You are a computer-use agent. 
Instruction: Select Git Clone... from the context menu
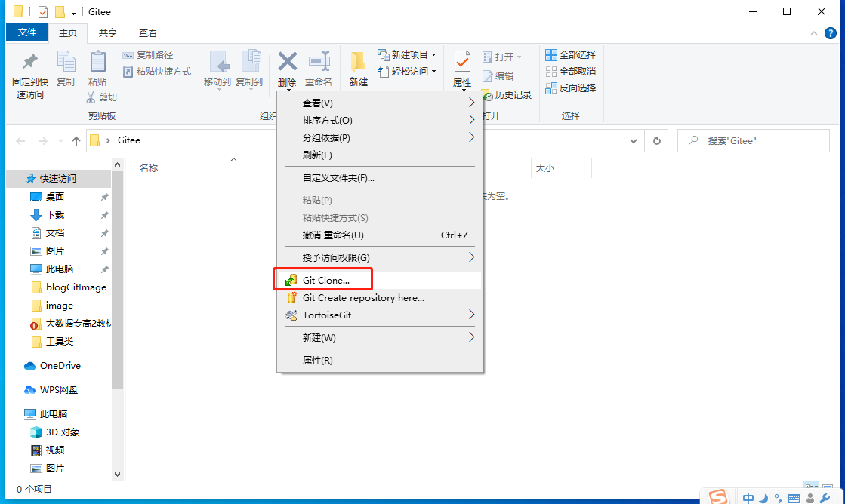[x=326, y=278]
